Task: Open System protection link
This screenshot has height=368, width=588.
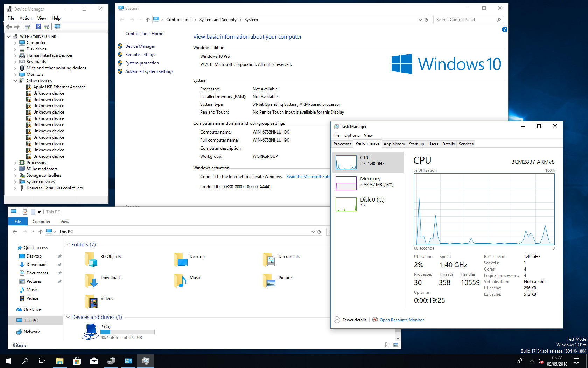Action: pyautogui.click(x=142, y=63)
